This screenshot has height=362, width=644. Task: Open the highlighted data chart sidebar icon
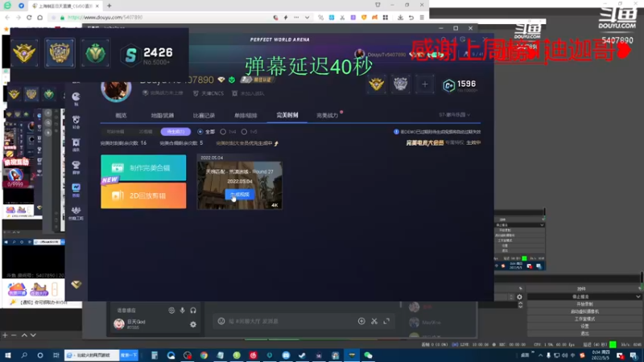(76, 190)
